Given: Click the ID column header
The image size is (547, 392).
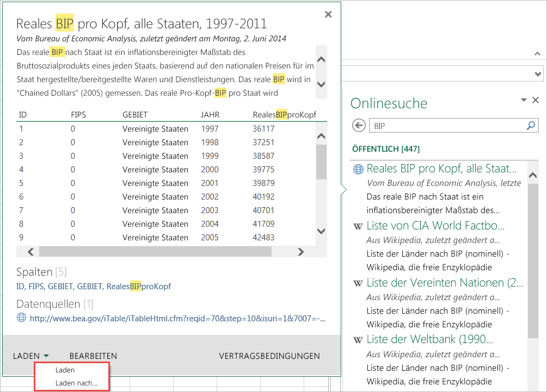Looking at the screenshot, I should pyautogui.click(x=23, y=115).
